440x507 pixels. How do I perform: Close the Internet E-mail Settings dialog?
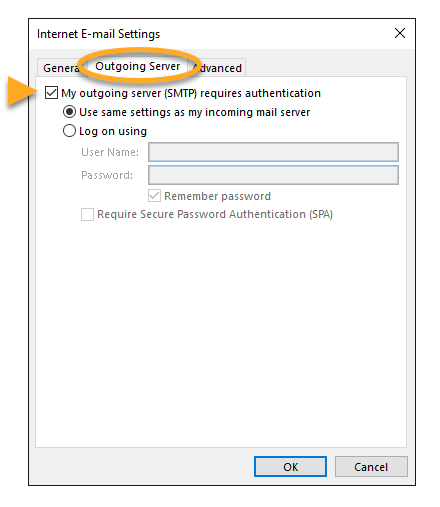tap(400, 33)
